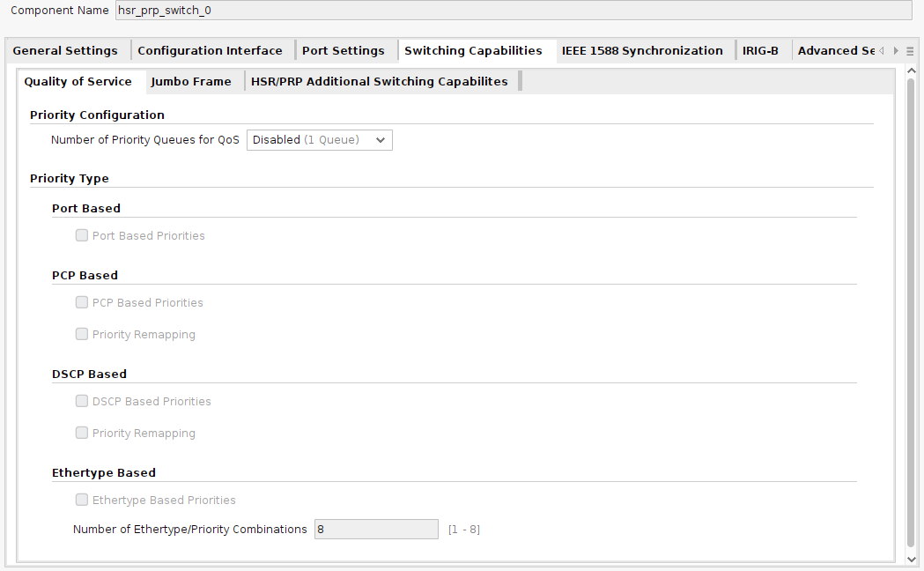Click the Port Based section heading
Viewport: 924px width, 571px height.
86,209
